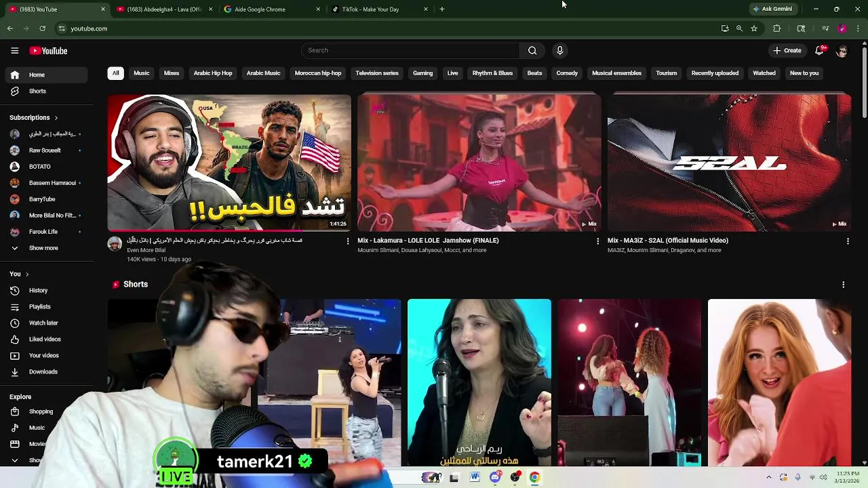The height and width of the screenshot is (488, 868).
Task: Select the Live filter chip
Action: coord(452,73)
